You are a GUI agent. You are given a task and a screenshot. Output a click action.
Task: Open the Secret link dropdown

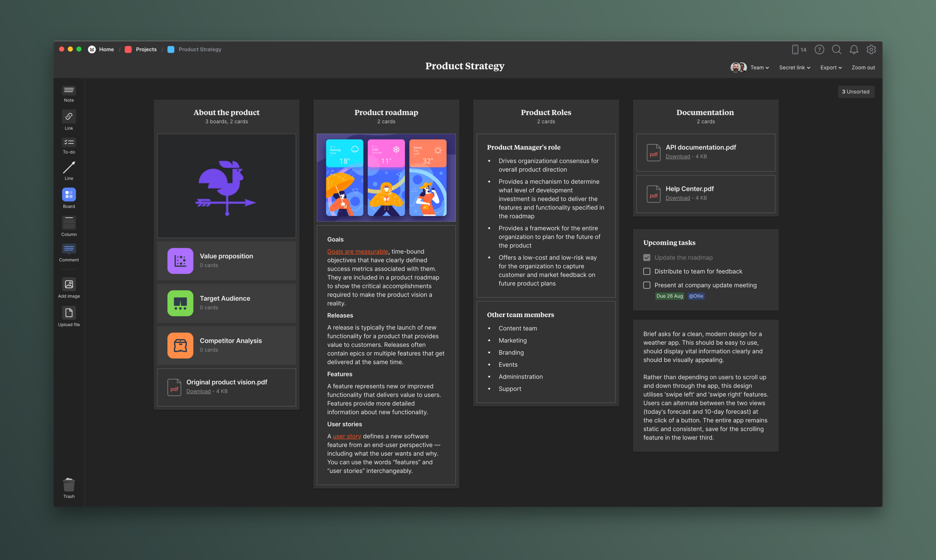click(x=794, y=67)
